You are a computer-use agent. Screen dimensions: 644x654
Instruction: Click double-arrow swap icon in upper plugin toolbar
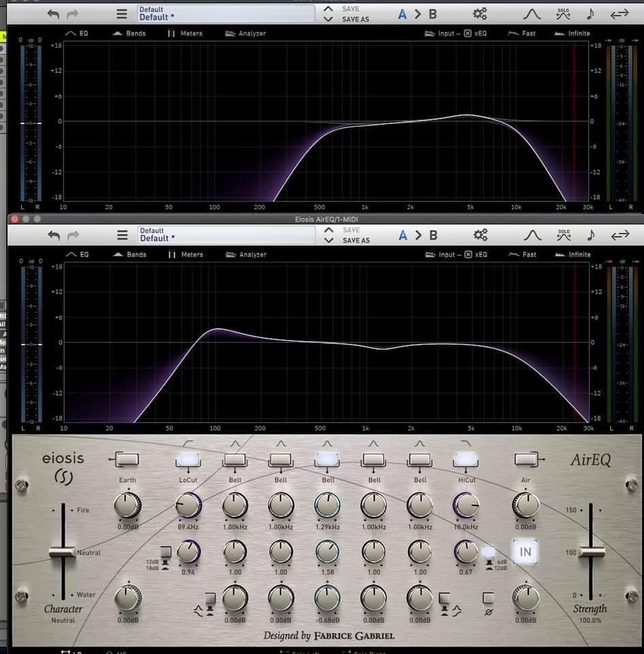pos(619,14)
